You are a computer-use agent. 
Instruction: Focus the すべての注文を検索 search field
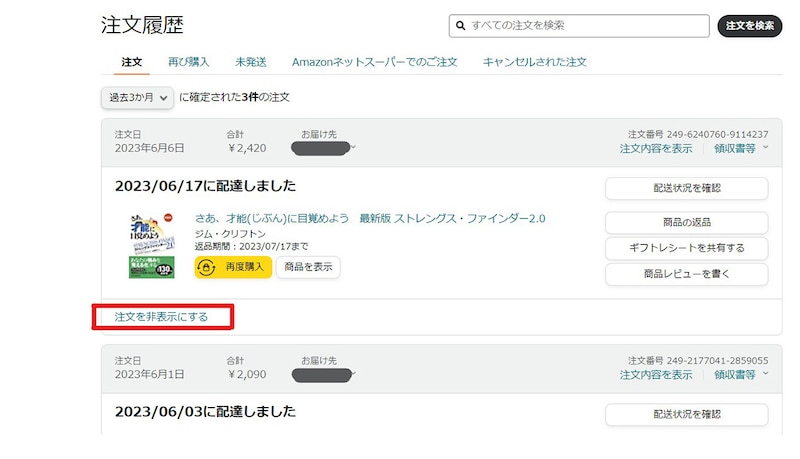[x=585, y=25]
